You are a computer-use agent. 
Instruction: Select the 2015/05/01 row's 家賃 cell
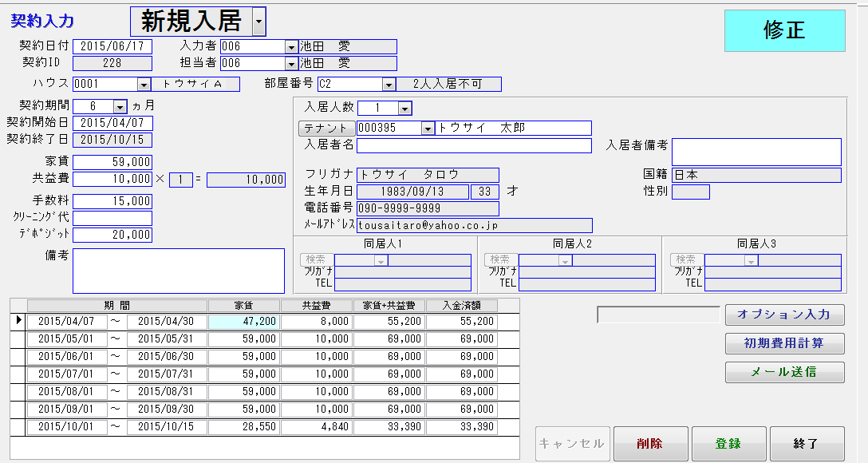pyautogui.click(x=244, y=338)
